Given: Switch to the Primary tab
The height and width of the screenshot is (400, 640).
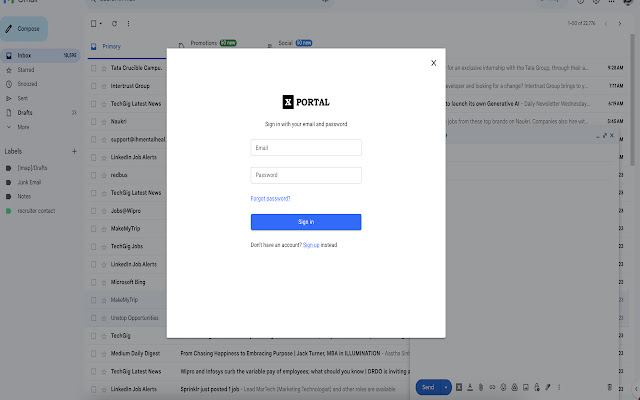Looking at the screenshot, I should click(111, 47).
